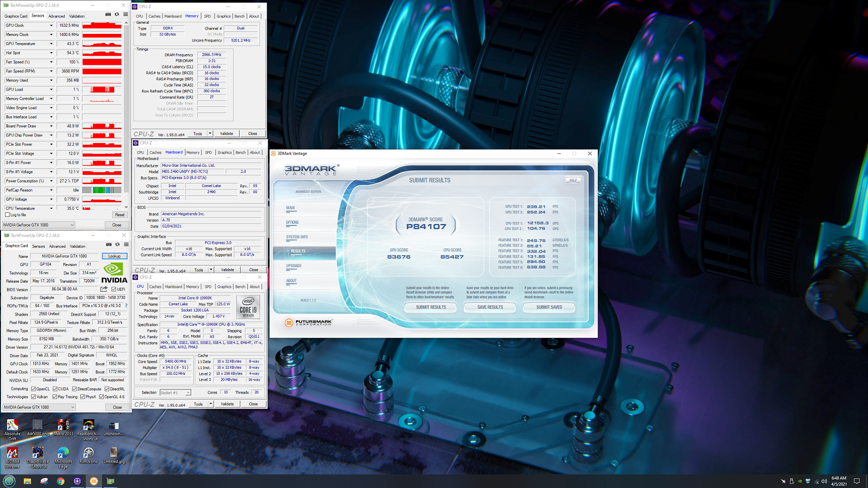
Task: Open Absolute Drift desktop shortcut
Action: pyautogui.click(x=12, y=430)
